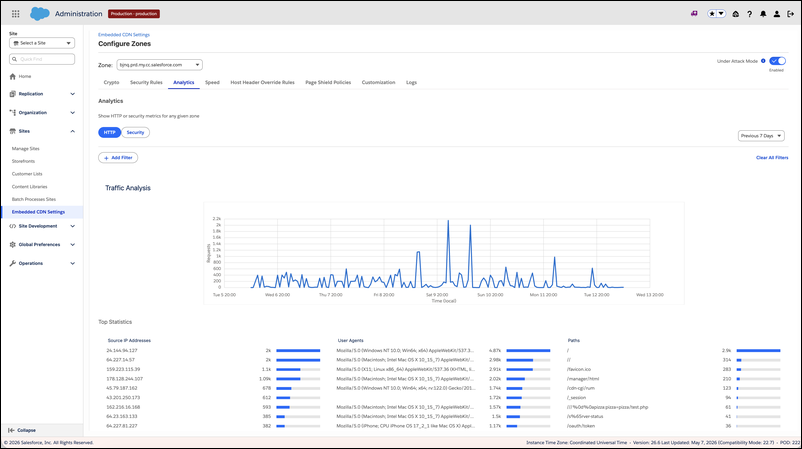
Task: Select Embedded CDN Settings sidebar item
Action: [x=42, y=212]
